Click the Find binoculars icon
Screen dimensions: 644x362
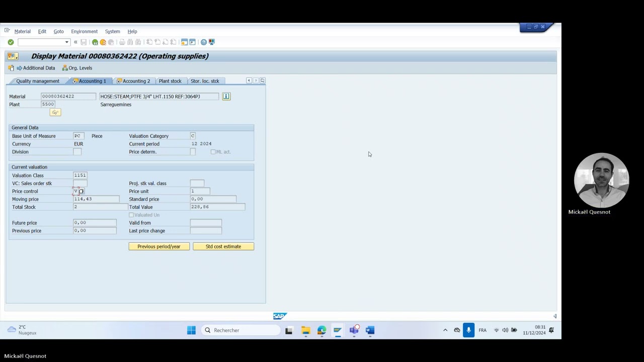pyautogui.click(x=130, y=42)
